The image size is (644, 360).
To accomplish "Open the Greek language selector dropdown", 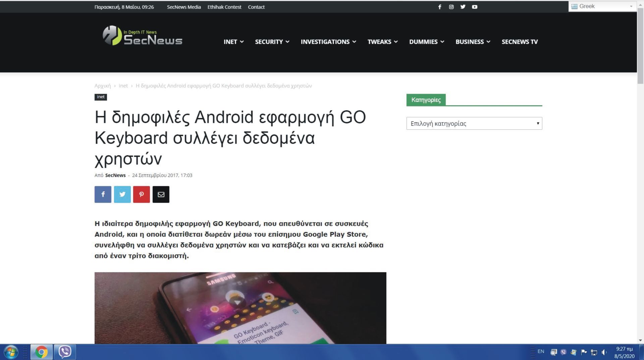I will (602, 6).
